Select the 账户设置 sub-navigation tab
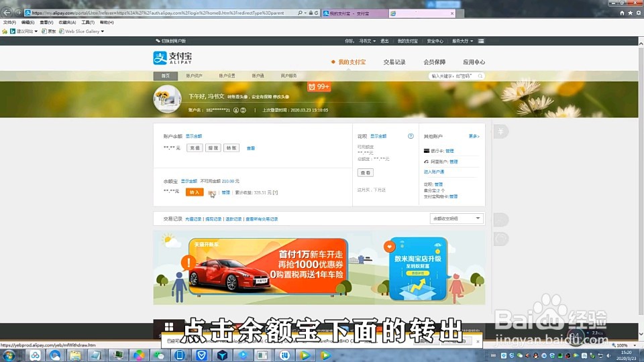Image resolution: width=644 pixels, height=362 pixels. [x=227, y=76]
